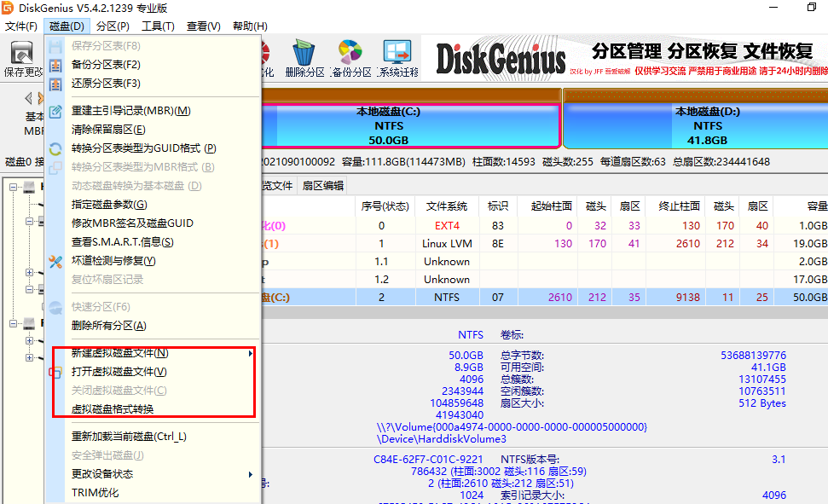Click the DiskGenius banner logo
The image size is (828, 504).
point(501,58)
